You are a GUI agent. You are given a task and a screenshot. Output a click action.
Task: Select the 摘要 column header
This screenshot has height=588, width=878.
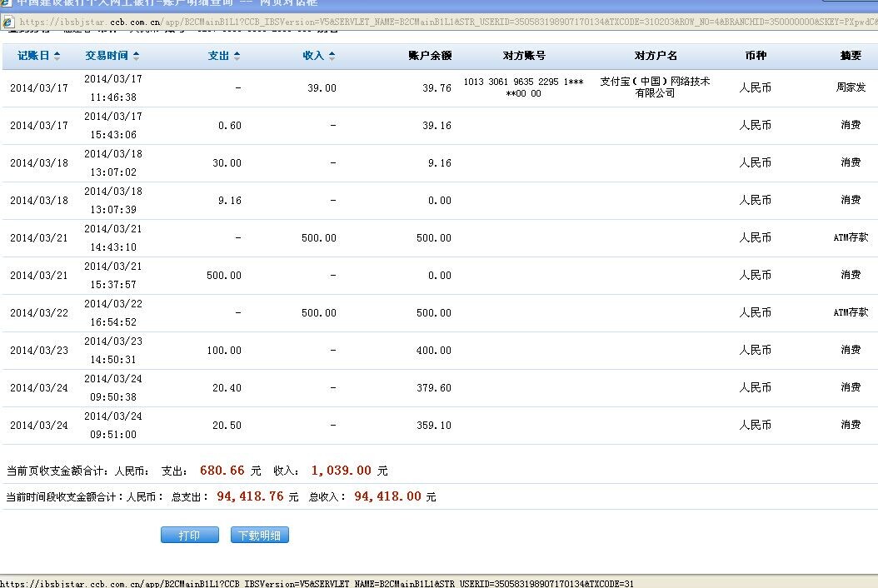coord(851,56)
